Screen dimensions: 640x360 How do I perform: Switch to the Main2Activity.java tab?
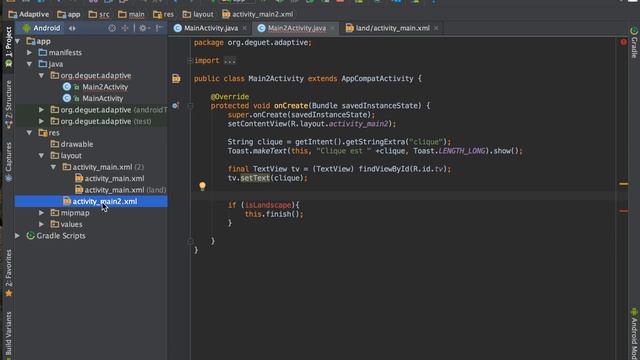pos(297,28)
